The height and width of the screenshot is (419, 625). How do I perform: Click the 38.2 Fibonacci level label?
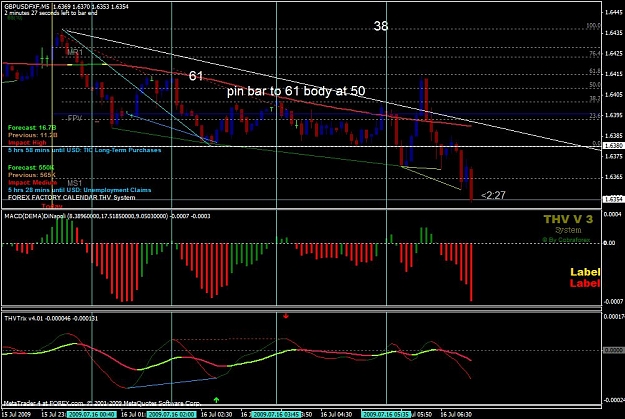[x=594, y=98]
